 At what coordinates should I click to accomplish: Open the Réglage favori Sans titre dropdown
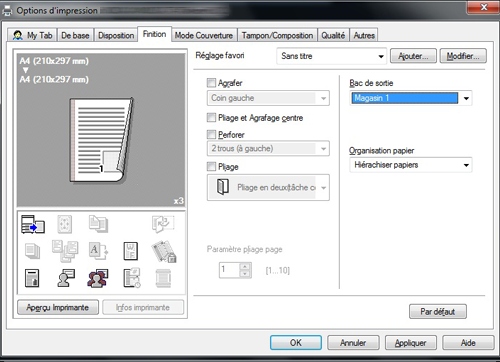tap(331, 56)
